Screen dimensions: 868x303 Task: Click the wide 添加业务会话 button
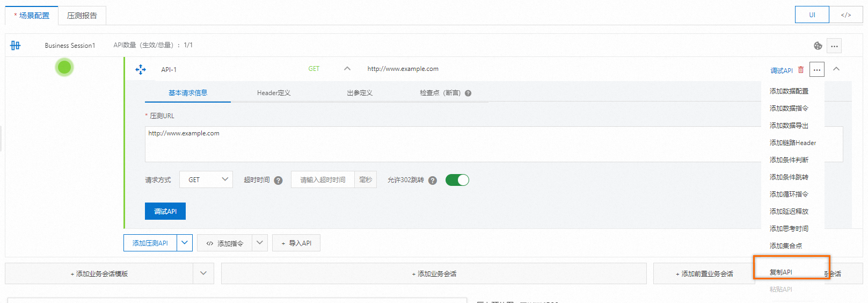434,273
